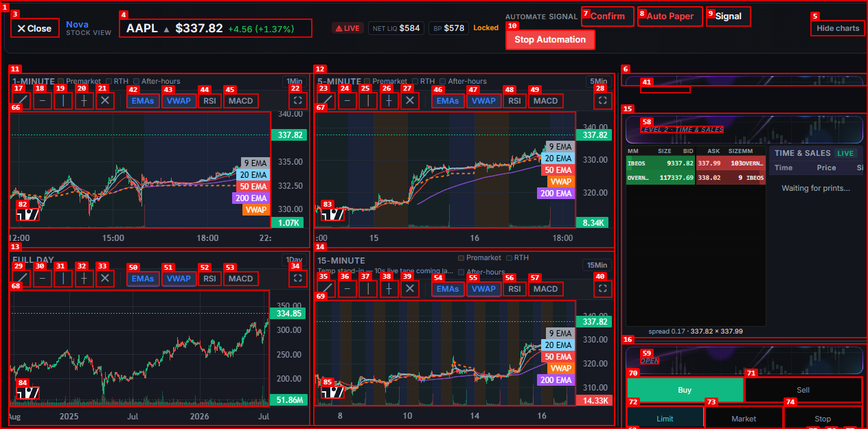Toggle Premarket checkbox on 15-Minute chart

pos(461,258)
